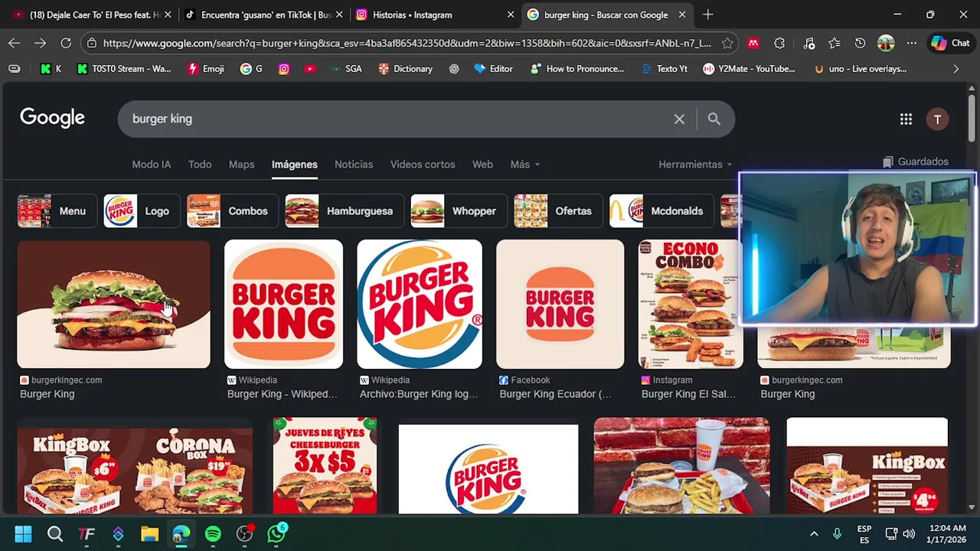Open the browser profile avatar
Viewport: 980px width, 551px height.
point(886,44)
